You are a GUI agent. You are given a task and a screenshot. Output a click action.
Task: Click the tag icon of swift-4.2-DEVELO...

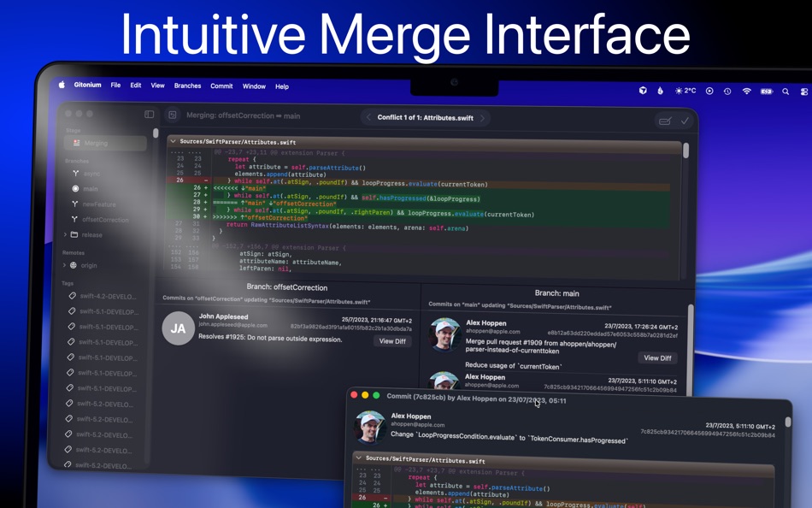click(72, 296)
